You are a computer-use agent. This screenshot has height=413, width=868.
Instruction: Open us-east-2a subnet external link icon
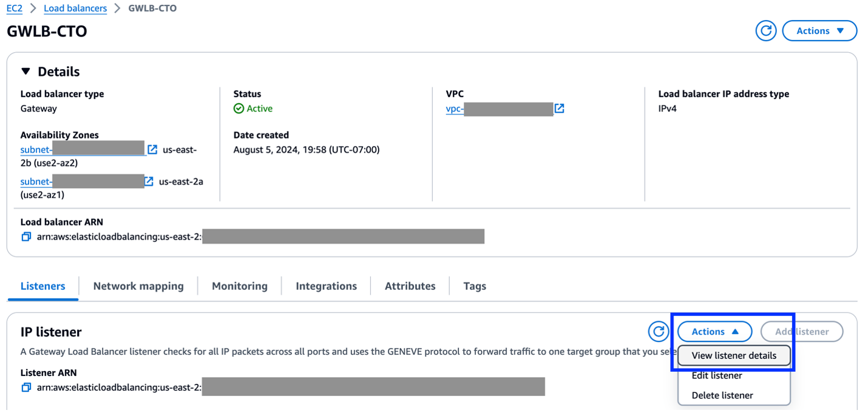(x=149, y=181)
